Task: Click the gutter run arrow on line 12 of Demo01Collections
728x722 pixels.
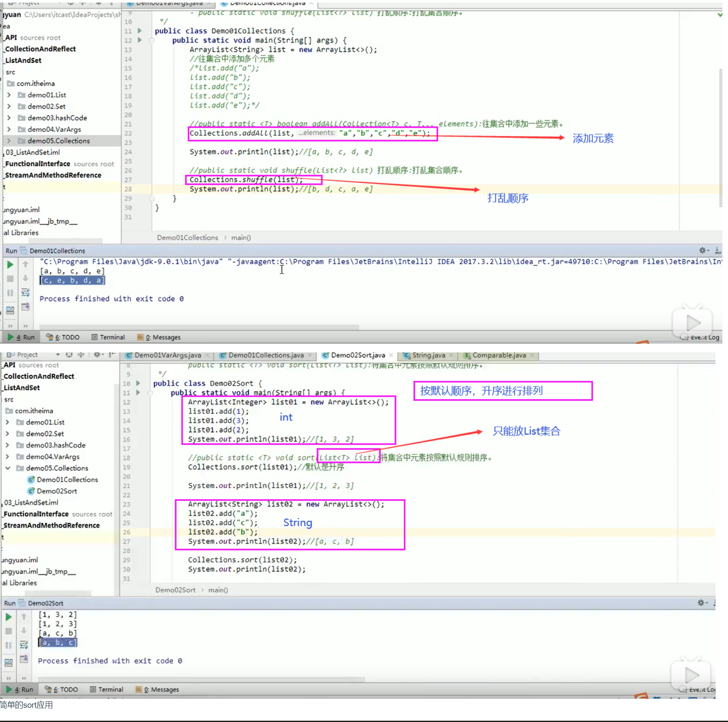Action: click(140, 40)
